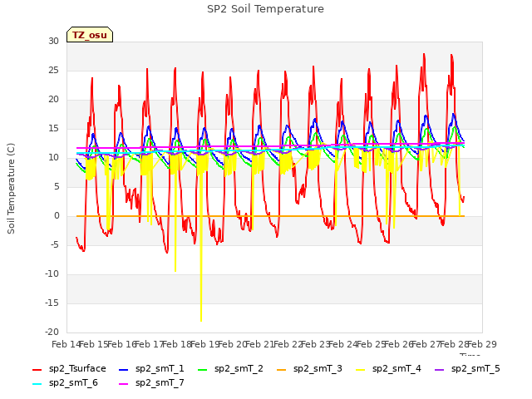Click the 20 y-axis tick label
Image resolution: width=532 pixels, height=399 pixels.
point(53,100)
